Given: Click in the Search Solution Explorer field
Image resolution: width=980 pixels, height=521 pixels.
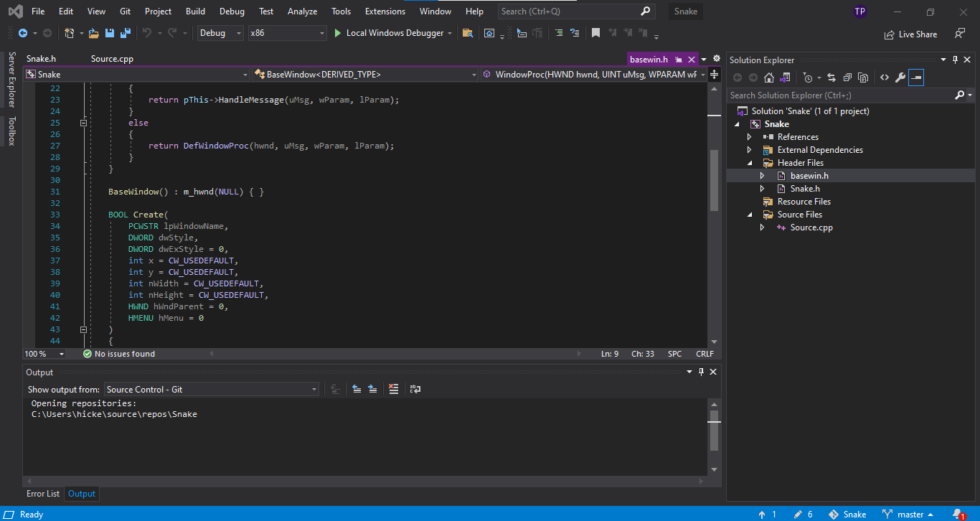Looking at the screenshot, I should tap(841, 95).
